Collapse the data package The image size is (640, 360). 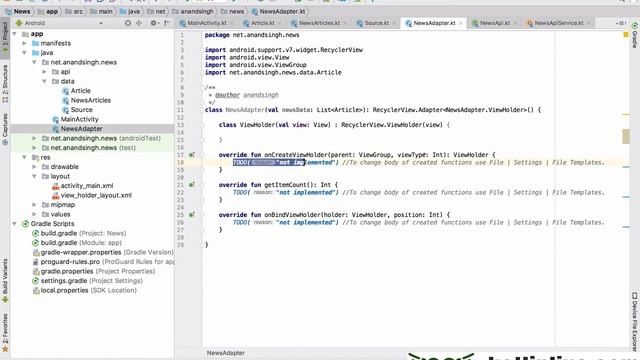tap(44, 81)
